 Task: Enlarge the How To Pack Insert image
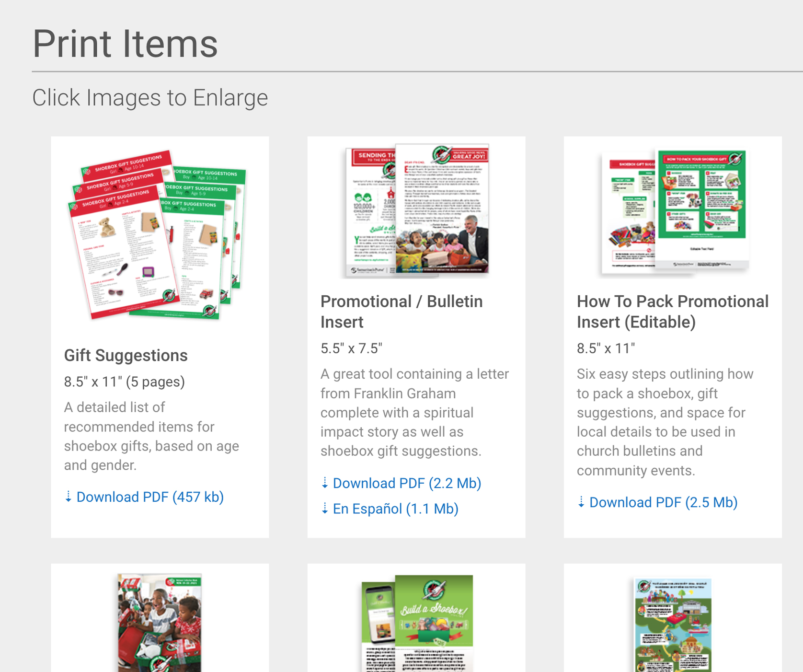673,211
